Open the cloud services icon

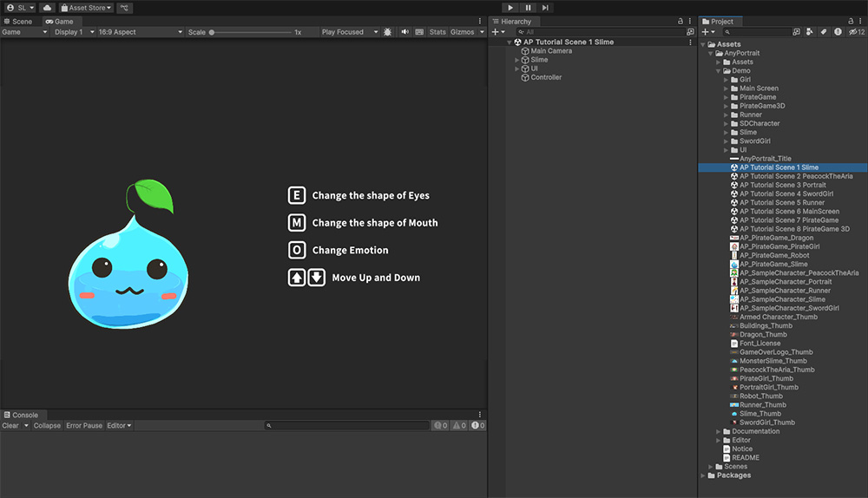click(47, 8)
